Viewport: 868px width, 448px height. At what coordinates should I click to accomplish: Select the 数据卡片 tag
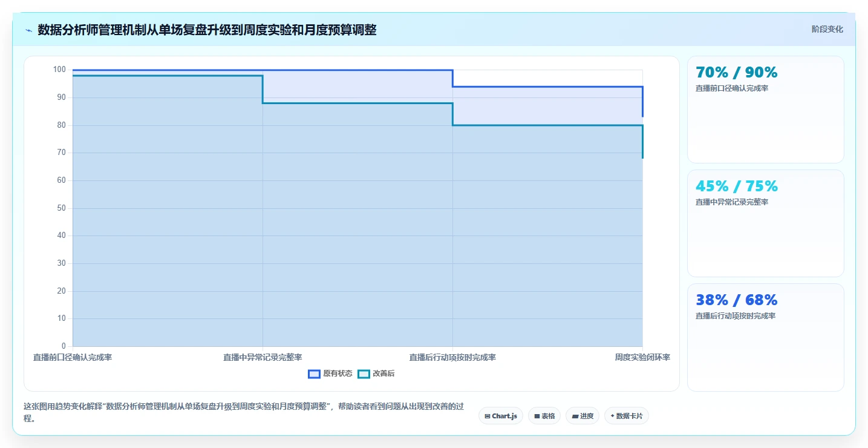click(x=627, y=416)
